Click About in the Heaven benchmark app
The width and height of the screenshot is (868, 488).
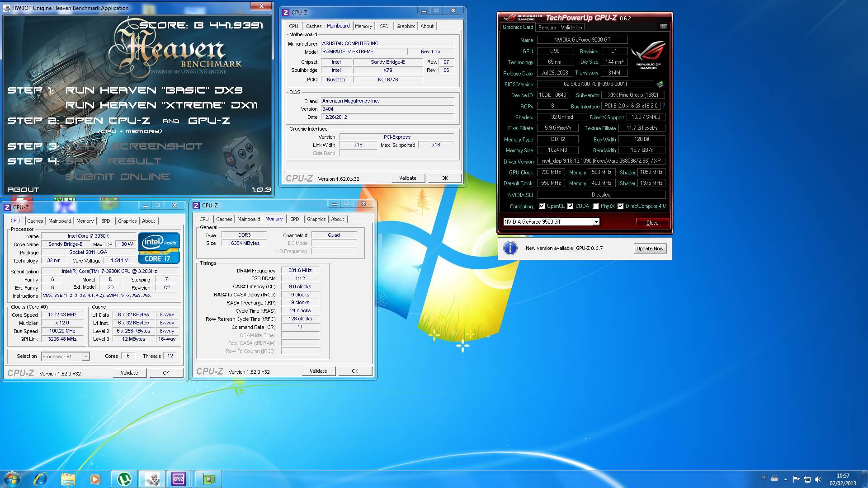tap(23, 190)
